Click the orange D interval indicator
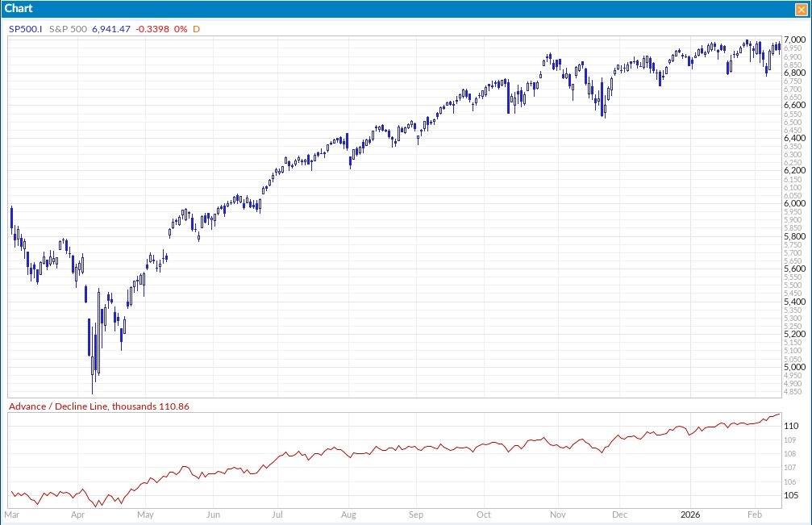This screenshot has height=525, width=812. [196, 28]
